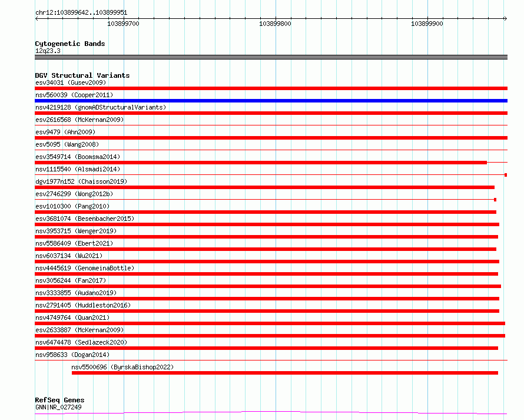Select the nsv4749764 (Quan2021) label
The image size is (524, 420).
pos(72,318)
